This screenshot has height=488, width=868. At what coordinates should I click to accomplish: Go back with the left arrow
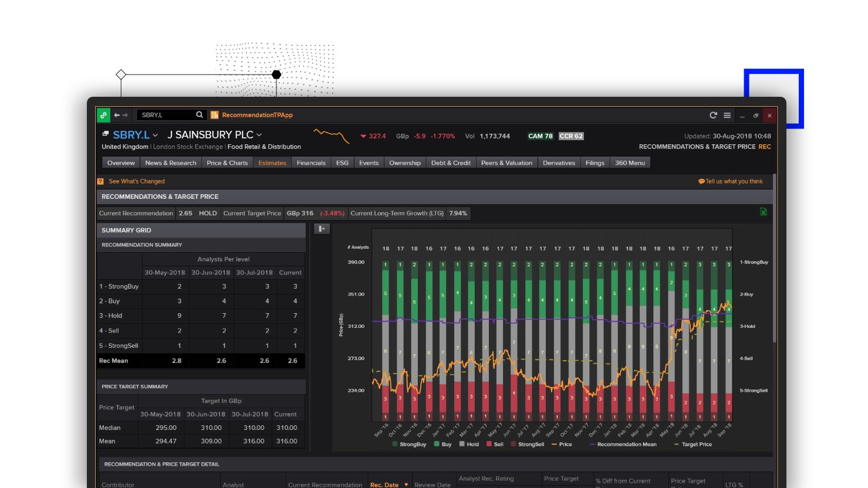coord(117,115)
